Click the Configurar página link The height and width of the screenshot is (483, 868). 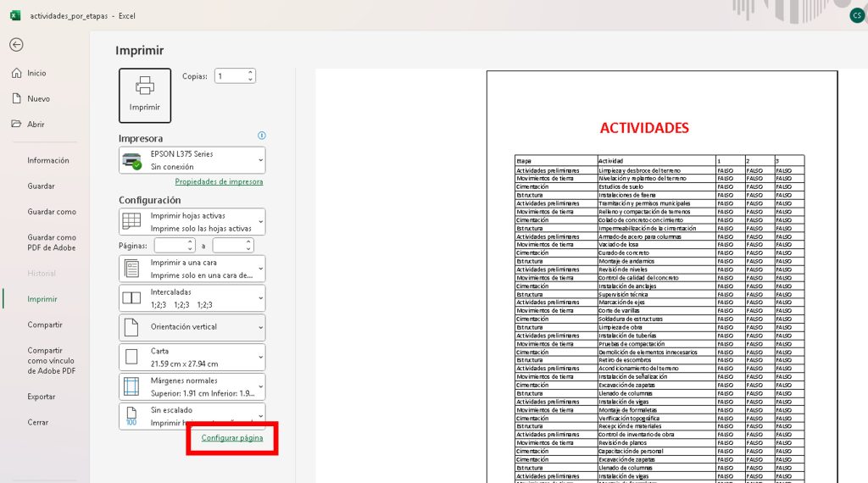(232, 438)
